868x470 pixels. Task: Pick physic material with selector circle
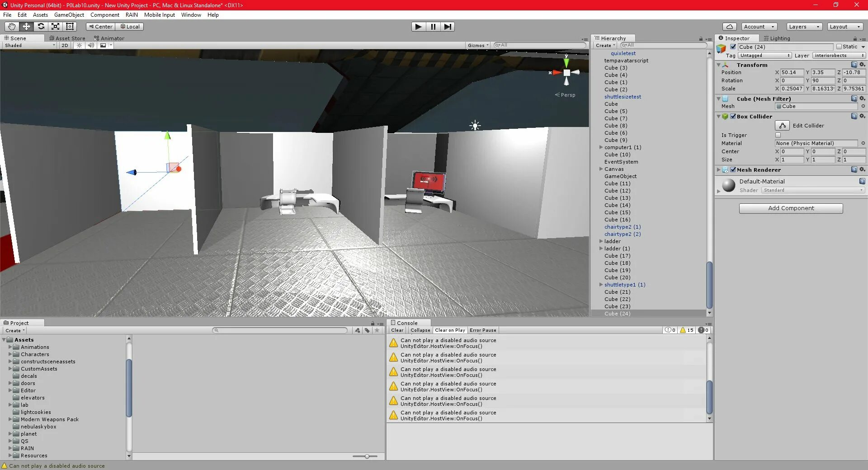(863, 143)
